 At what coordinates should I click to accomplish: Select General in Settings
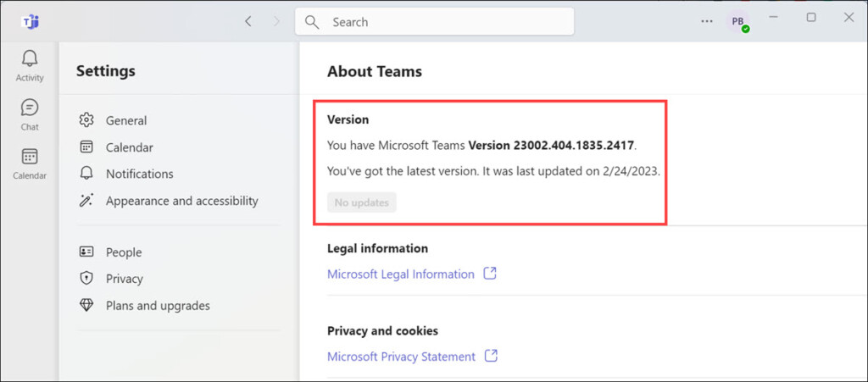tap(125, 120)
